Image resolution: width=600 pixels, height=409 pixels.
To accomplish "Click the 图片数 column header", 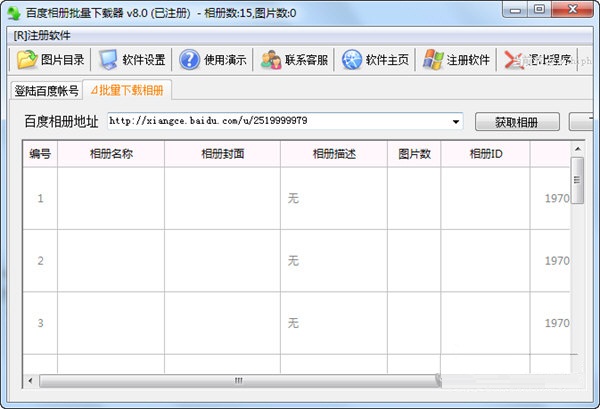I will tap(414, 154).
